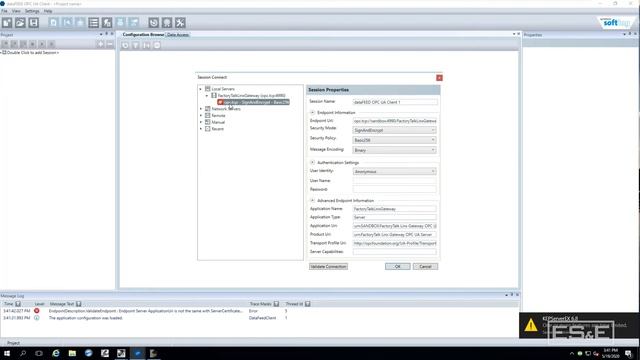Click the User Name input field
The image size is (640, 360).
click(395, 180)
